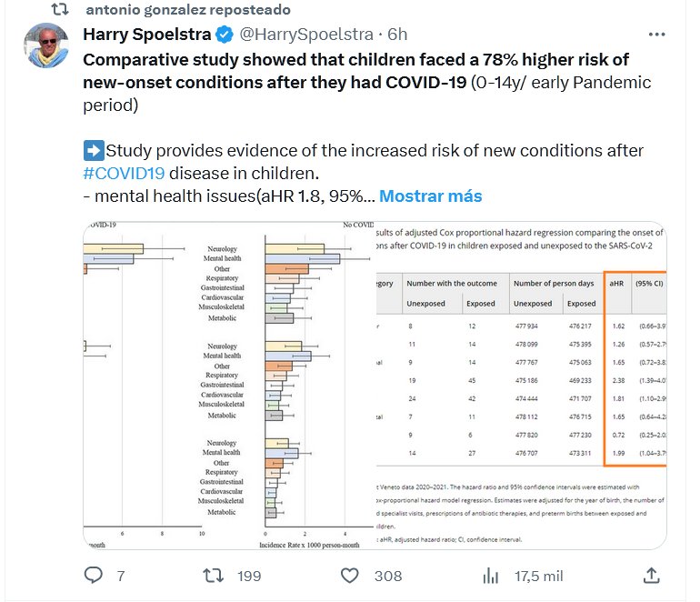700x602 pixels.
Task: Click the 308 likes count
Action: click(x=388, y=576)
